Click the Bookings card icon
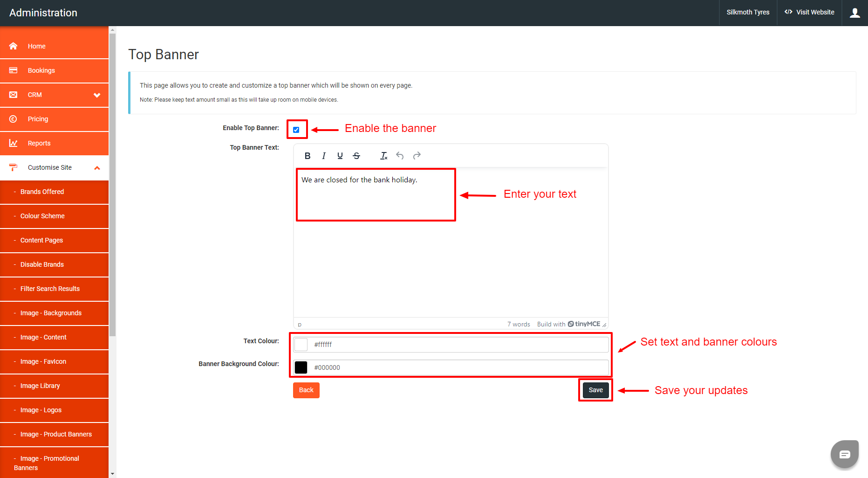The width and height of the screenshot is (868, 478). point(13,70)
